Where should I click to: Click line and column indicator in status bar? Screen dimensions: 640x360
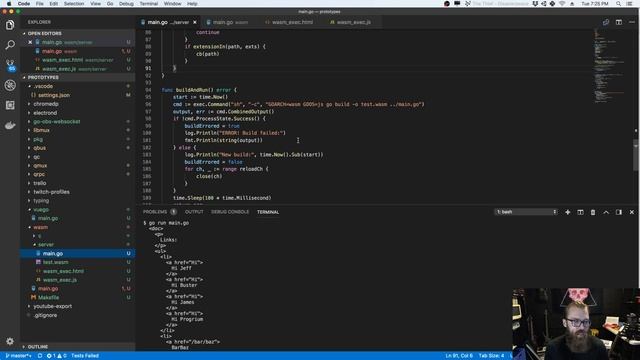(459, 356)
